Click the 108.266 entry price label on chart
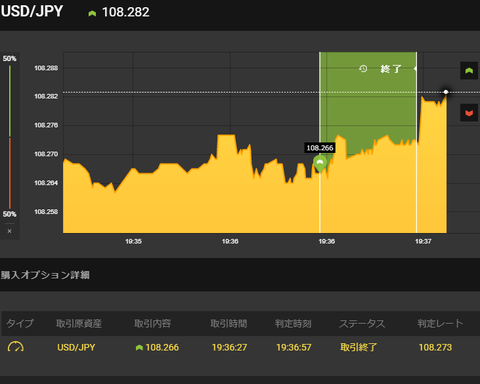Screen dimensions: 480x384 click(320, 148)
